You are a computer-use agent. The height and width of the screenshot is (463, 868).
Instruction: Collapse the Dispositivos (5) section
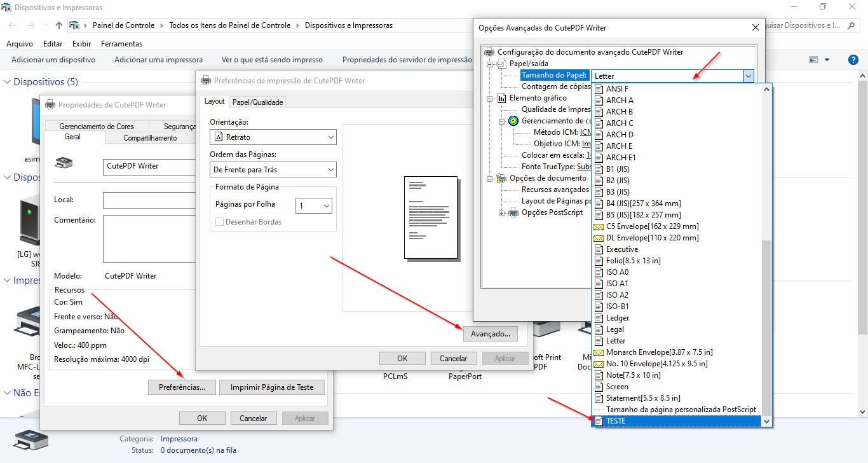(x=8, y=82)
